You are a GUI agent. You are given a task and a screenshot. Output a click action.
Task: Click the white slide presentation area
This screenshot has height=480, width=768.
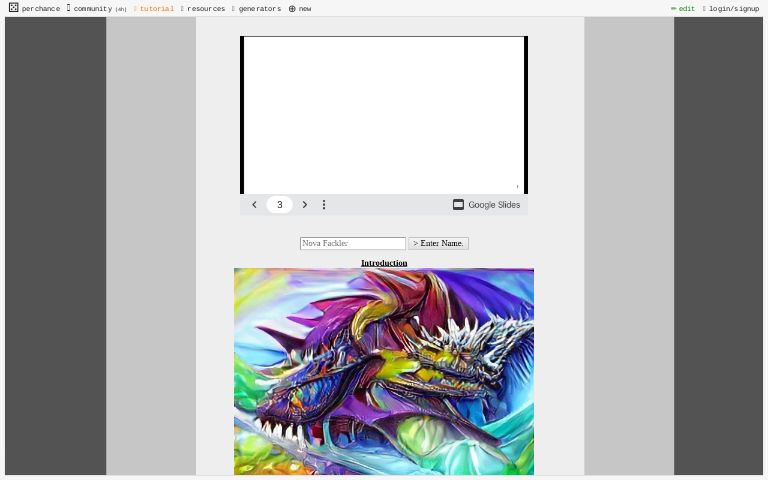[x=384, y=114]
